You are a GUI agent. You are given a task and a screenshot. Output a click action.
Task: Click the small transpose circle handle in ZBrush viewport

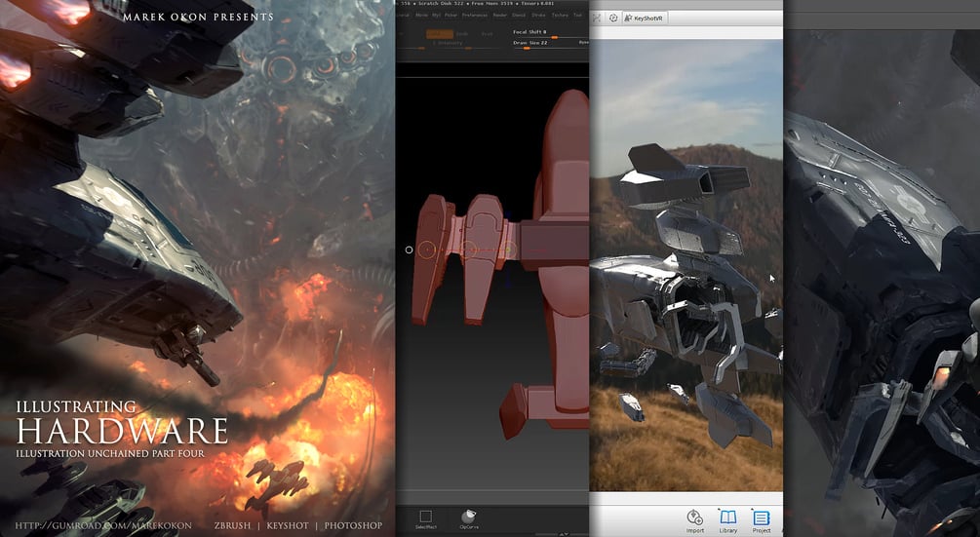409,249
